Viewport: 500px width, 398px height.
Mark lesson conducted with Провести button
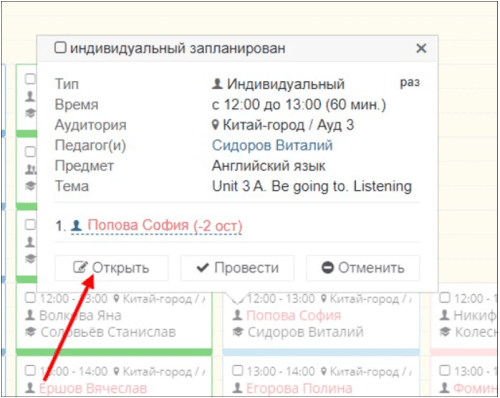237,268
